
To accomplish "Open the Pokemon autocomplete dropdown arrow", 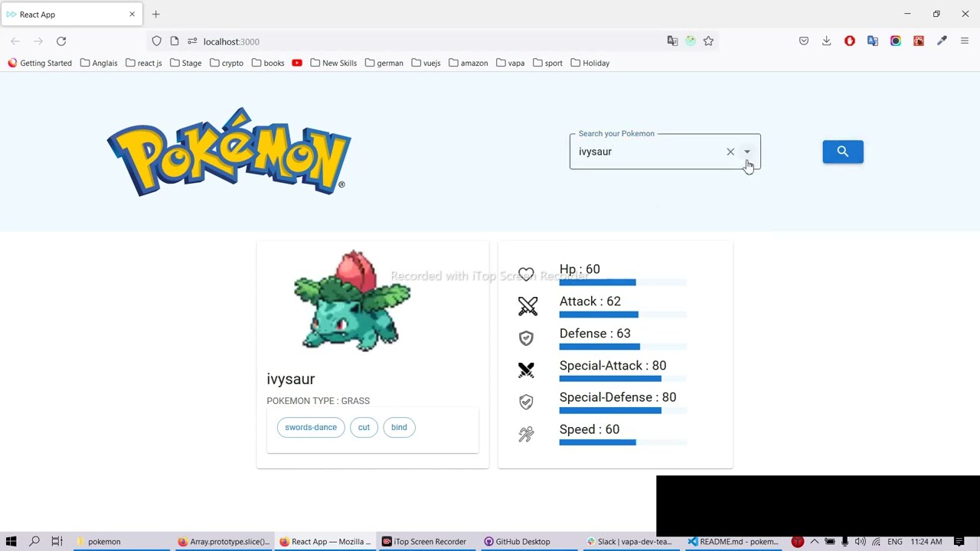I will click(747, 152).
